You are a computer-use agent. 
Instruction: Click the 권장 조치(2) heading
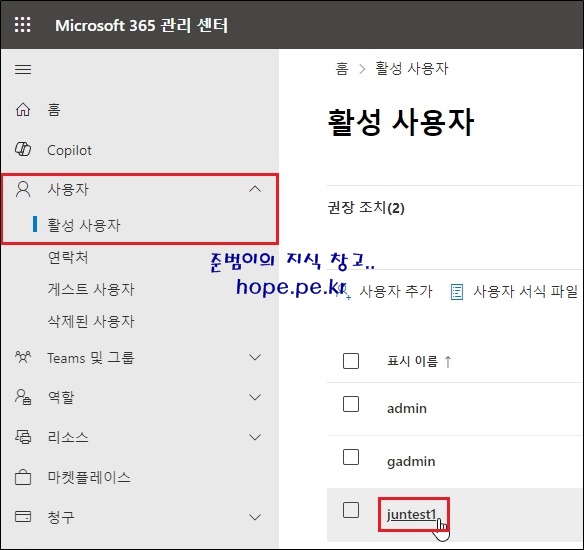[x=366, y=207]
